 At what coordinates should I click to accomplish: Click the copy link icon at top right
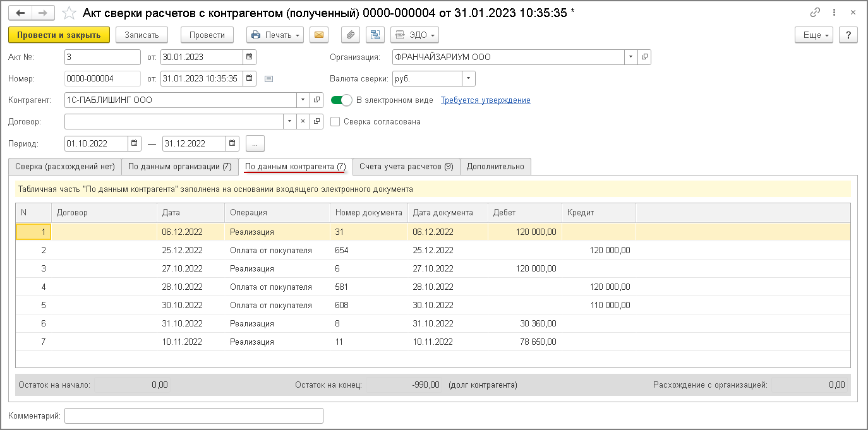(815, 13)
